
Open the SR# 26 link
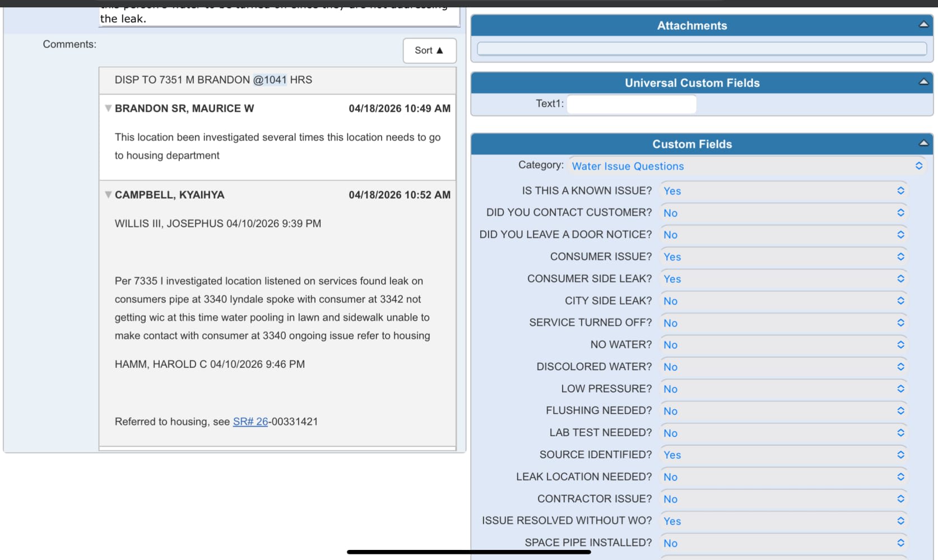coord(250,422)
